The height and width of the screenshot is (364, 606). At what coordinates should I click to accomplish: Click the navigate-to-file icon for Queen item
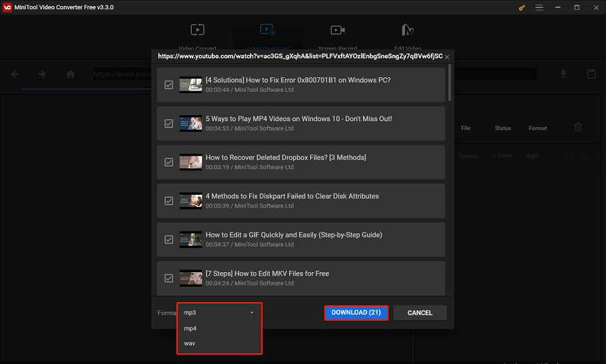(x=569, y=156)
